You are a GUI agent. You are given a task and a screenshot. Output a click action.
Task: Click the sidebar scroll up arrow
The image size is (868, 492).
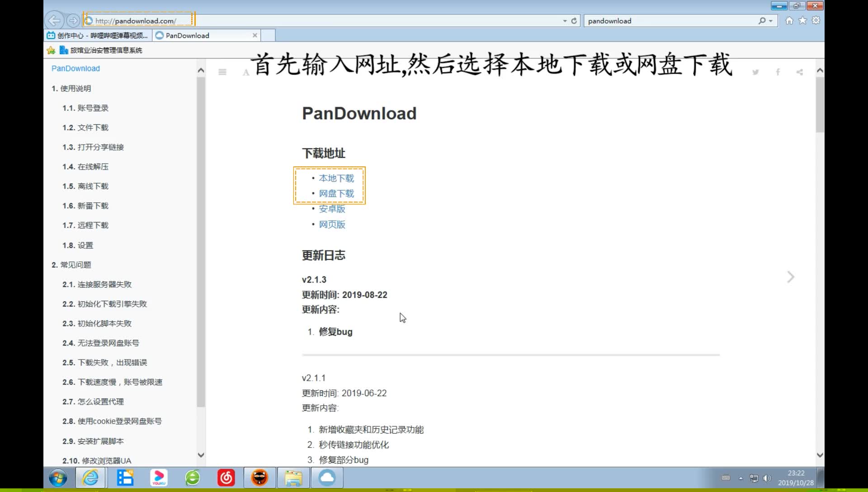point(201,71)
